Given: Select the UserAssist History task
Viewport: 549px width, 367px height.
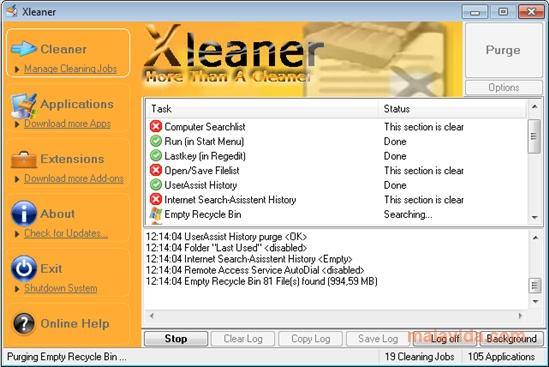Looking at the screenshot, I should click(x=336, y=185).
